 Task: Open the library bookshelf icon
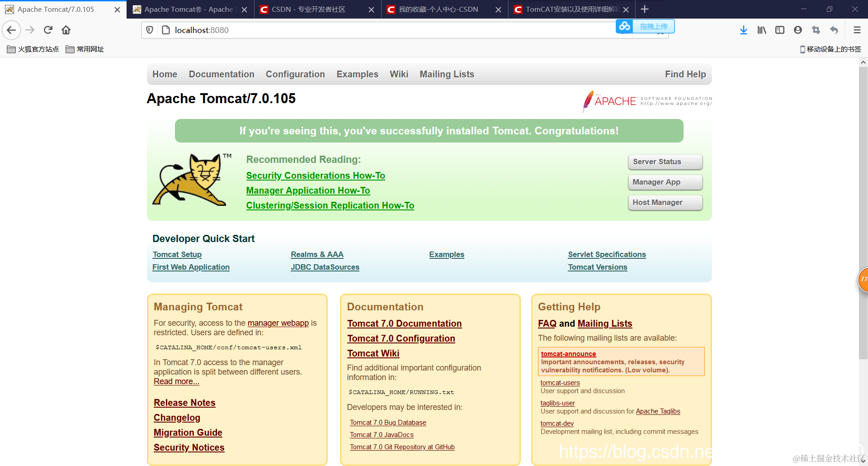(762, 30)
